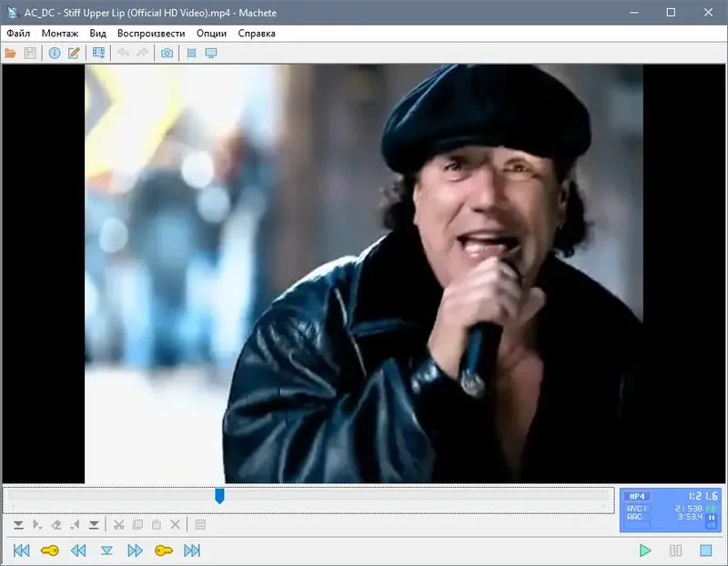
Task: Cut the selected fragment with scissors
Action: (x=118, y=525)
